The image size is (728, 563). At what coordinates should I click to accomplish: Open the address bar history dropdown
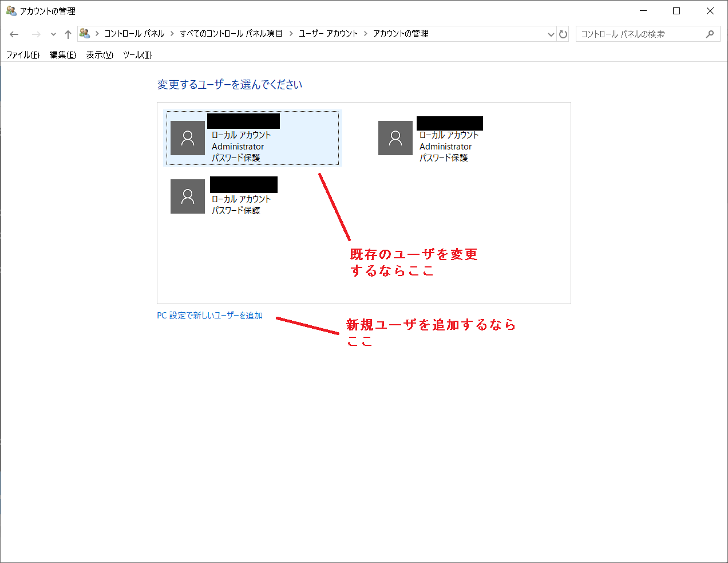coord(551,34)
